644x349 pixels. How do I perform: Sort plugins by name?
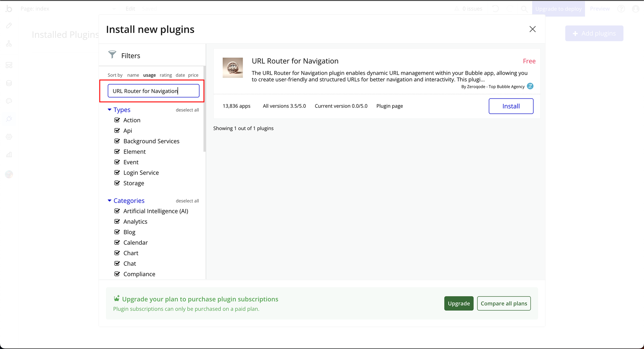pos(133,75)
